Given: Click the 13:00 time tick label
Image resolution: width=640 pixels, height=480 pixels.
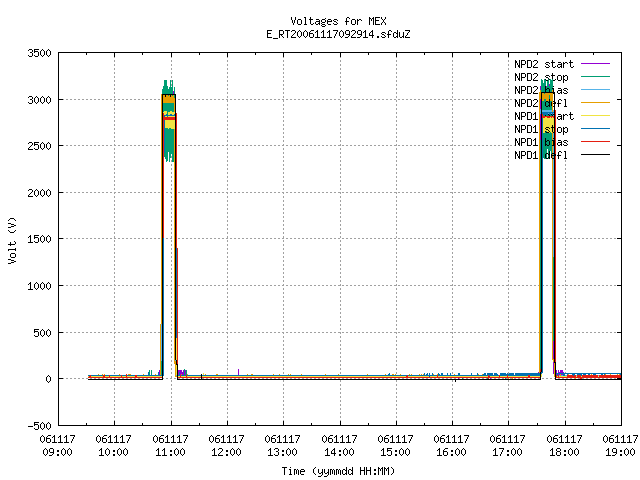Looking at the screenshot, I should click(282, 453).
